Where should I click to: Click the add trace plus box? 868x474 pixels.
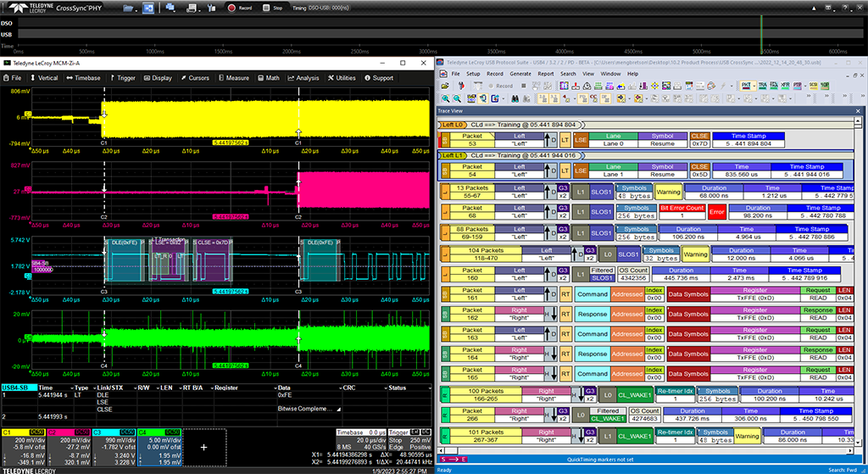pyautogui.click(x=204, y=448)
